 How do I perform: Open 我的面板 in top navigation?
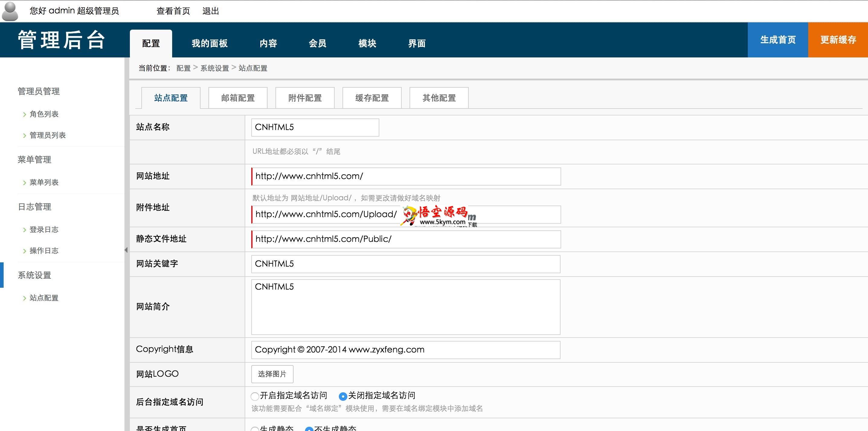pos(210,44)
